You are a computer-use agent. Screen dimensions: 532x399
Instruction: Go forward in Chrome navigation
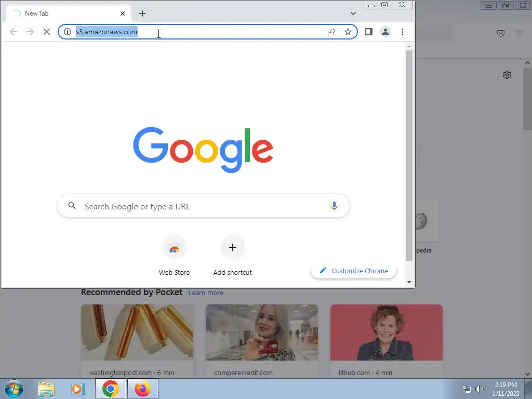pos(30,32)
